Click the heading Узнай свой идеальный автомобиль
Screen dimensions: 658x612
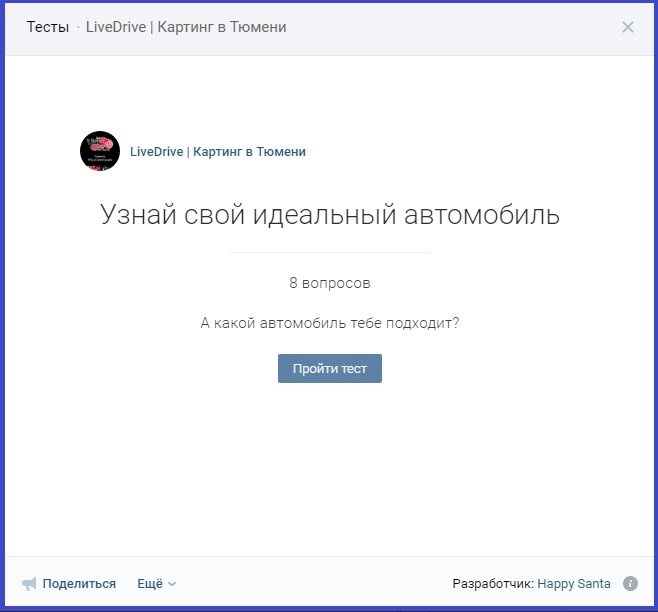coord(330,214)
